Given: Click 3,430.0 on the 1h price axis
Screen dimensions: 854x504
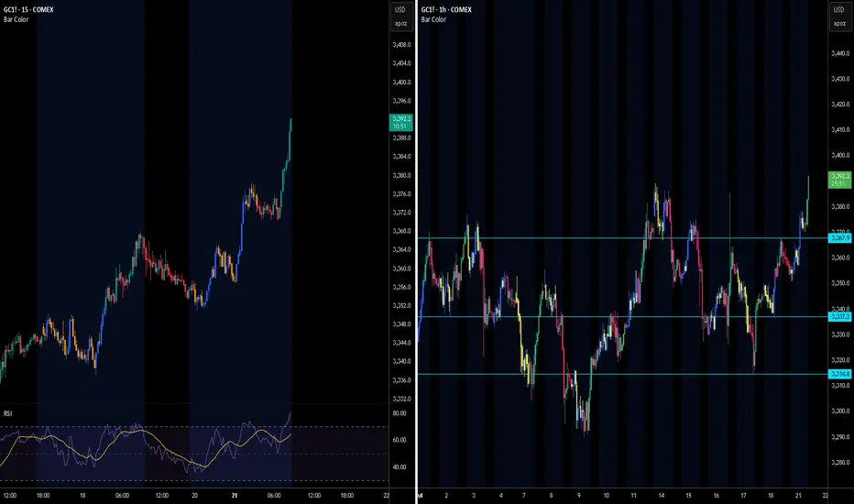Looking at the screenshot, I should (x=840, y=79).
